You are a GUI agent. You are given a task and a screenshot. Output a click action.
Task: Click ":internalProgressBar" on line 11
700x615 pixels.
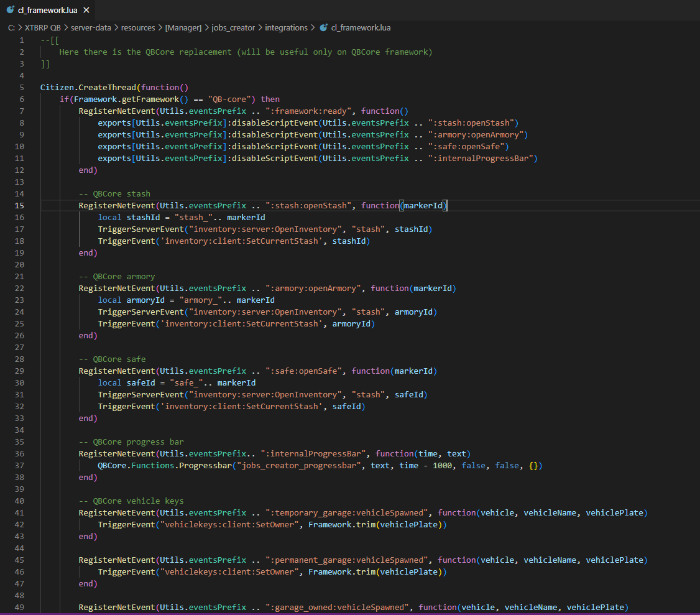pyautogui.click(x=481, y=159)
